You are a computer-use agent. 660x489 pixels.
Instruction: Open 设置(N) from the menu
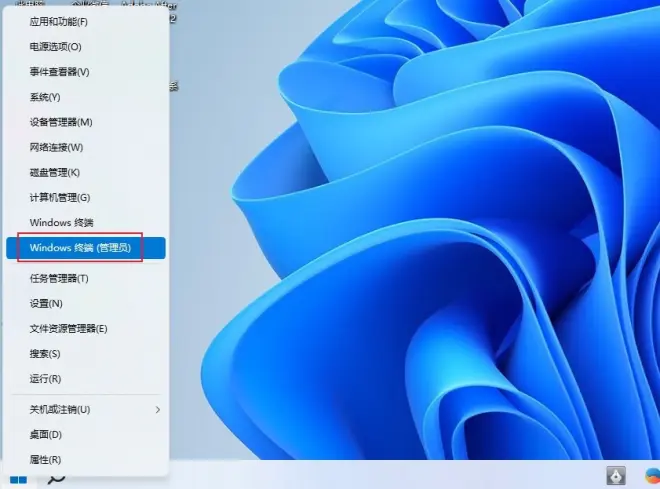[x=86, y=303]
